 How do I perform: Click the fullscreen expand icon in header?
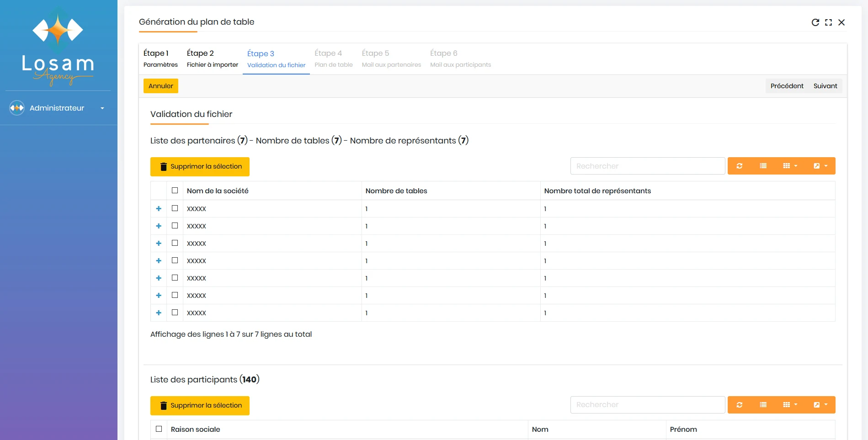point(828,22)
